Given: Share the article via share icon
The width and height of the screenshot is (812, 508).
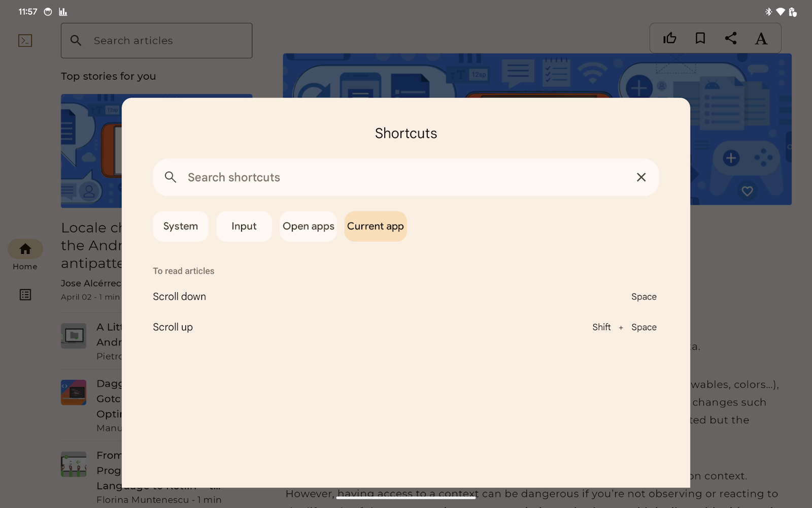Looking at the screenshot, I should (731, 38).
